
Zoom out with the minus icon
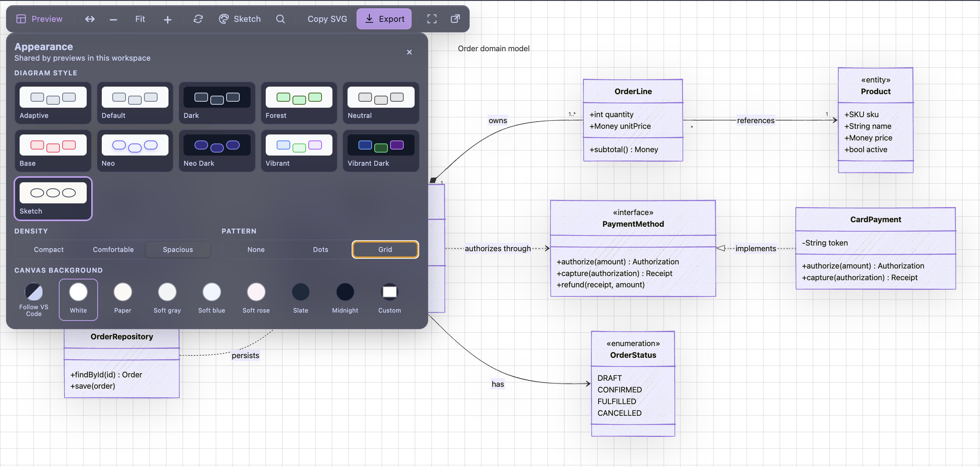click(113, 19)
